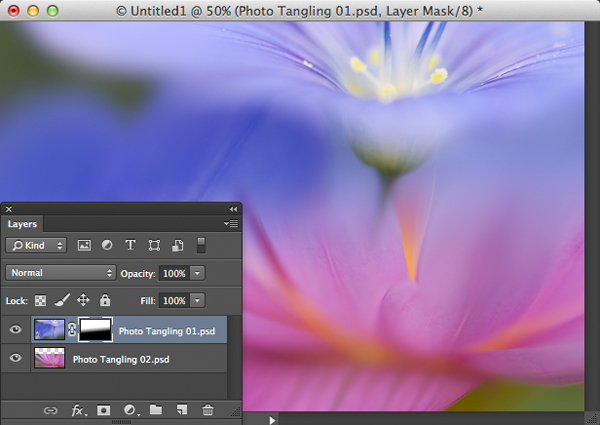The image size is (600, 425).
Task: Minimize the window with yellow button
Action: click(33, 11)
